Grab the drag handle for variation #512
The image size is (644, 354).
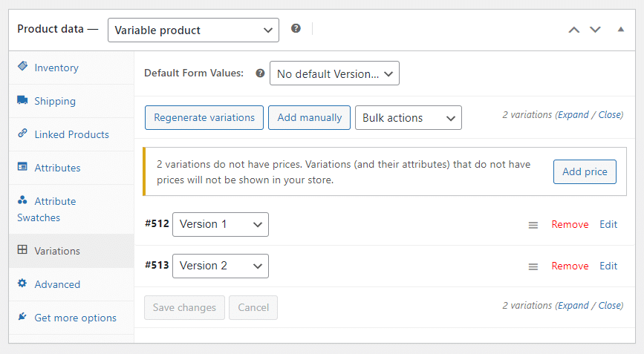533,225
